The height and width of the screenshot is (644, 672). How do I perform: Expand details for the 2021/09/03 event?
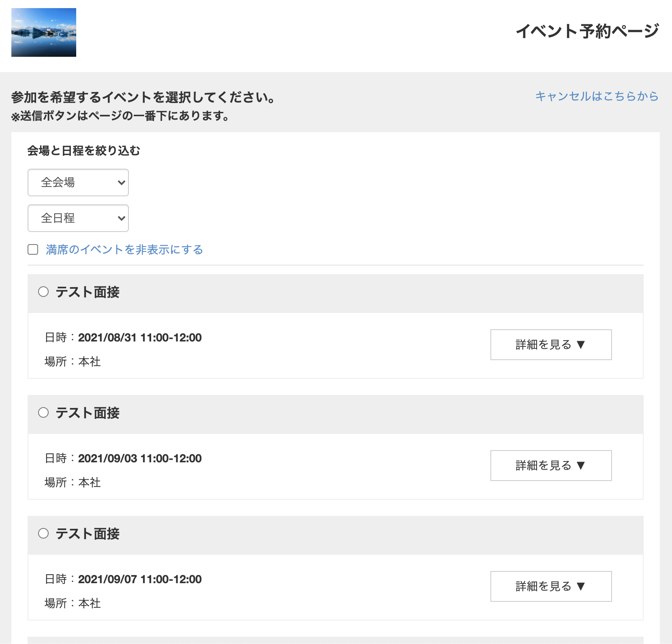(x=550, y=466)
